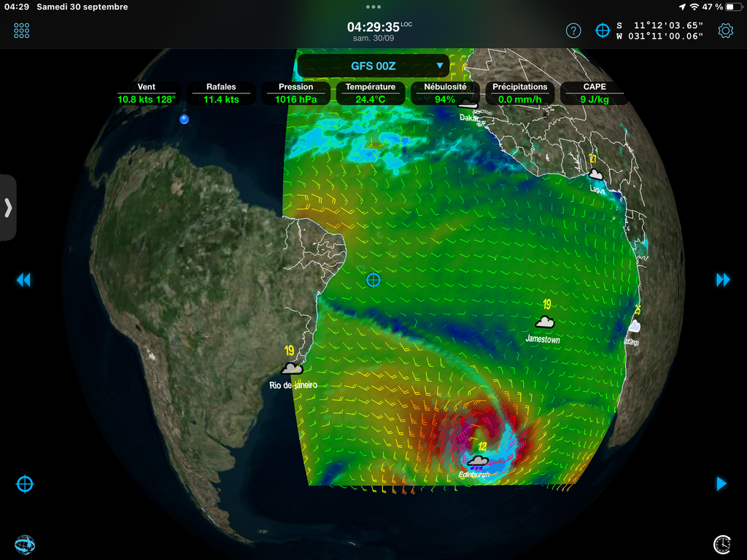Open the help question mark icon
The width and height of the screenshot is (747, 560).
(573, 31)
